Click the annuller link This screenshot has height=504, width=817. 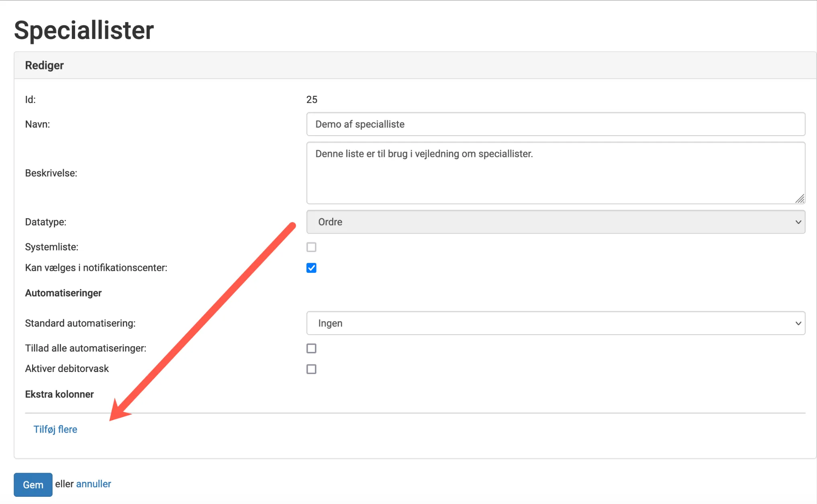tap(94, 484)
